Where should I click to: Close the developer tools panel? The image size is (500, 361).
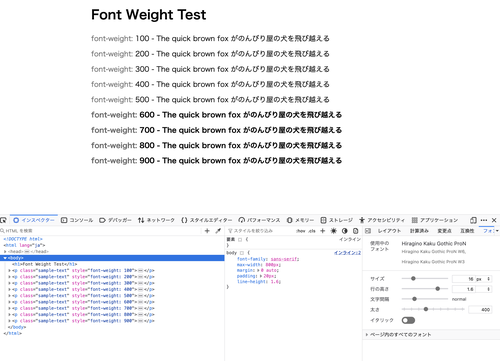pyautogui.click(x=494, y=220)
